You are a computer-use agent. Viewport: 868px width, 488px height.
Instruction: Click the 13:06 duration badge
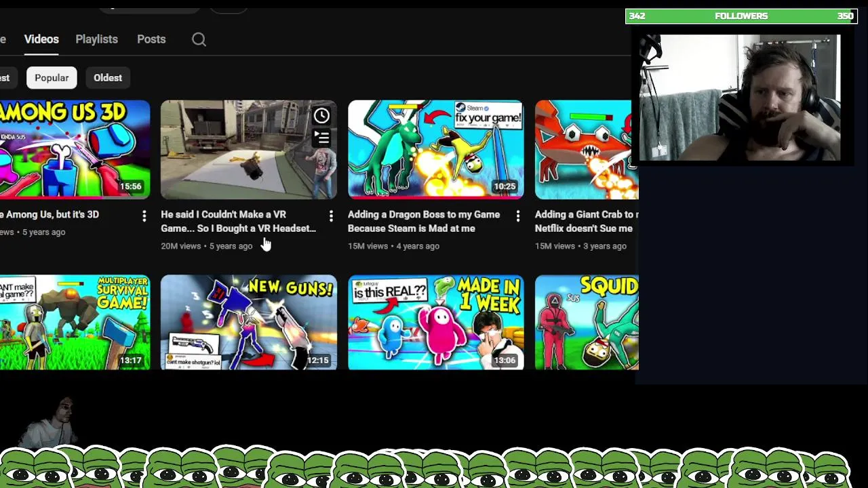pos(505,361)
